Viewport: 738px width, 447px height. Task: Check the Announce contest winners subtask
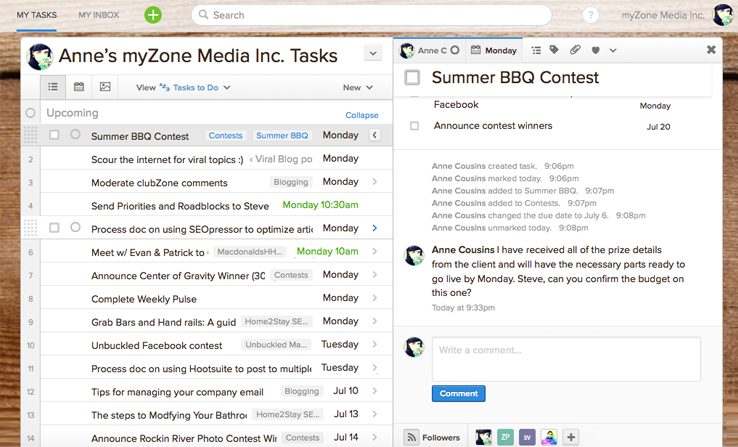click(414, 126)
